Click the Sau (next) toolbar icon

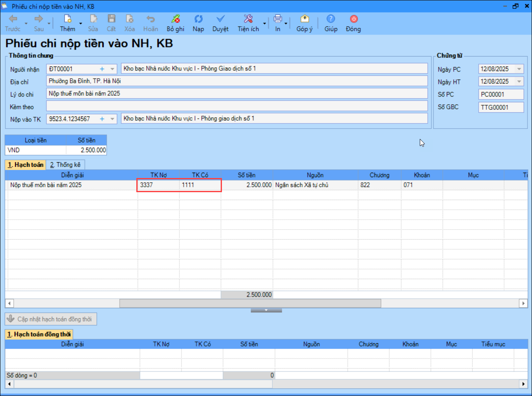click(x=39, y=19)
